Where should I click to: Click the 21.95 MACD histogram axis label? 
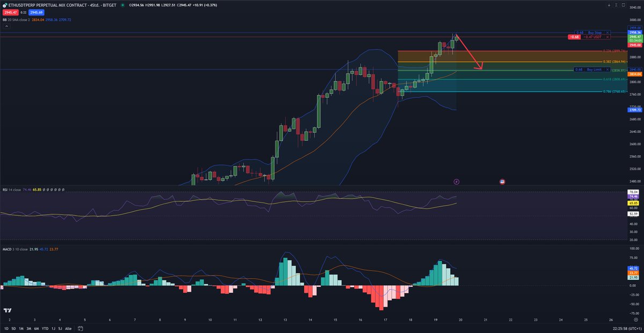click(x=634, y=278)
